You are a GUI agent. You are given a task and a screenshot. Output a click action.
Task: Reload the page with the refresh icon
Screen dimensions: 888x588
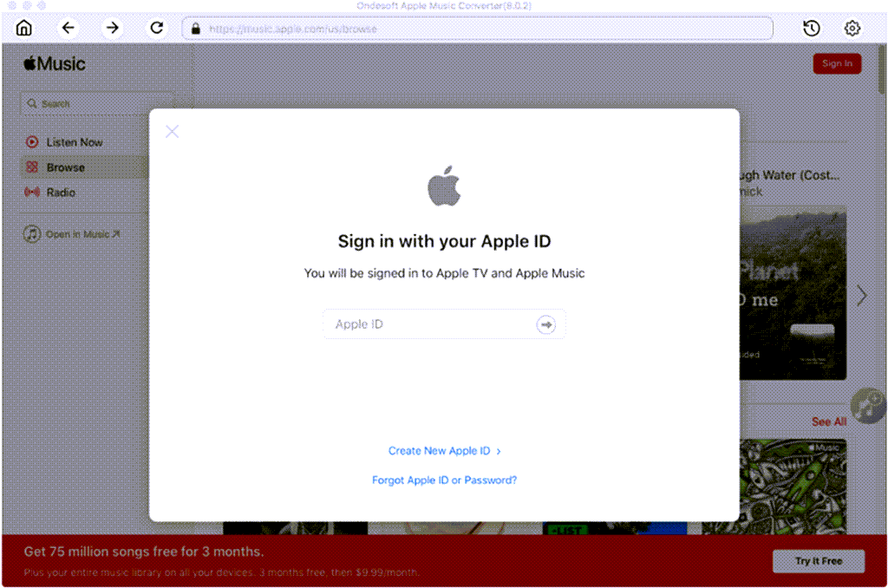tap(157, 28)
